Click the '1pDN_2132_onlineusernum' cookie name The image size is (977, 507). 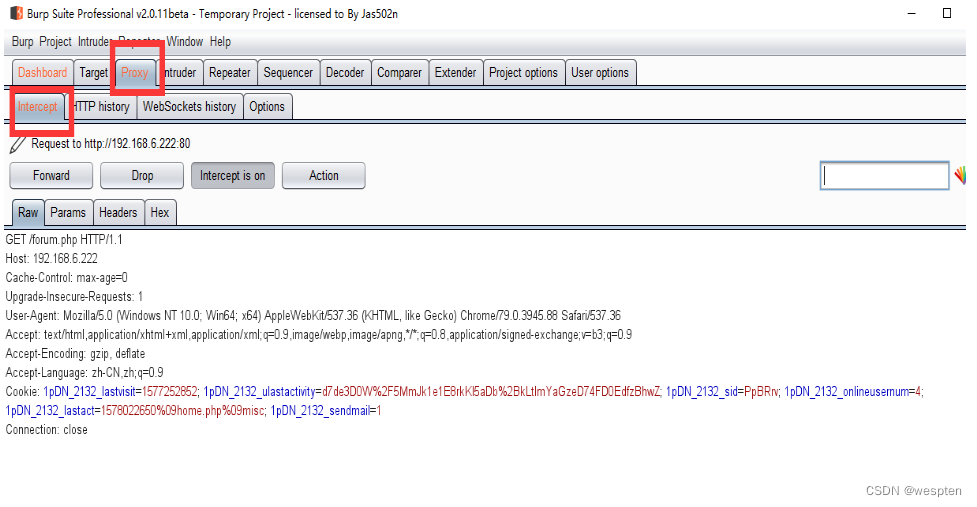click(x=846, y=392)
